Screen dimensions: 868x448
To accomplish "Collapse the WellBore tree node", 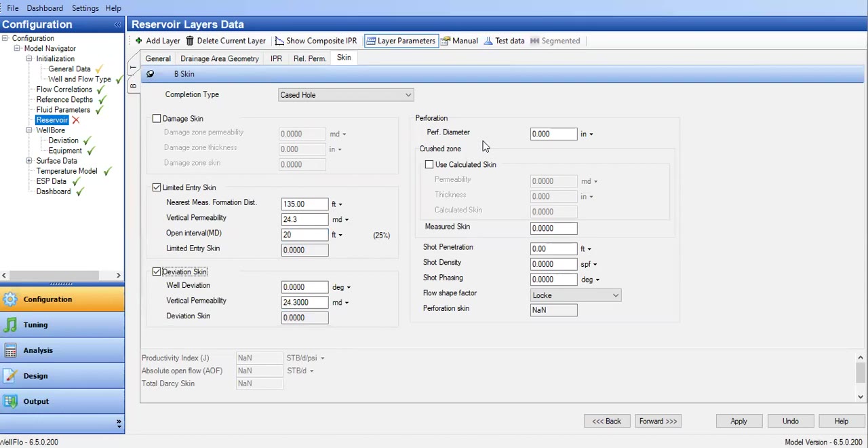I will pos(29,130).
